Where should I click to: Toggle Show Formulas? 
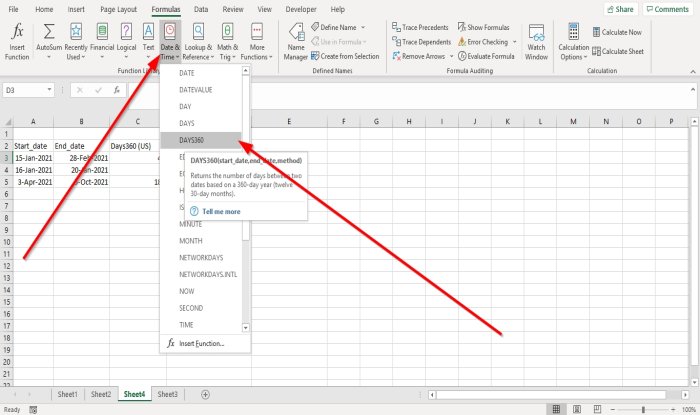click(483, 27)
